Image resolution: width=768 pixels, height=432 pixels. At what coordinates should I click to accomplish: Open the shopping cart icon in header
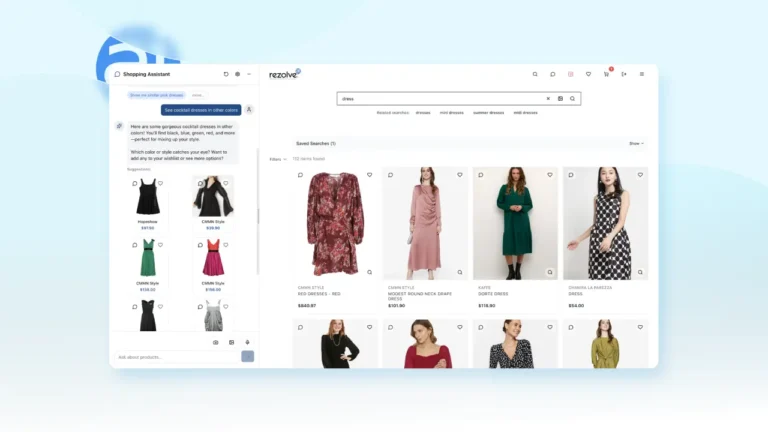[607, 74]
